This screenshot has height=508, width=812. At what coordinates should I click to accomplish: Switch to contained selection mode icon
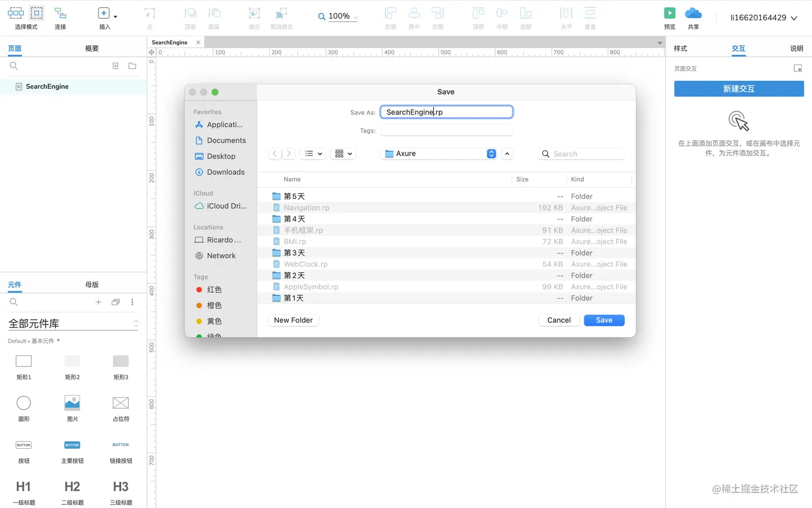[37, 13]
